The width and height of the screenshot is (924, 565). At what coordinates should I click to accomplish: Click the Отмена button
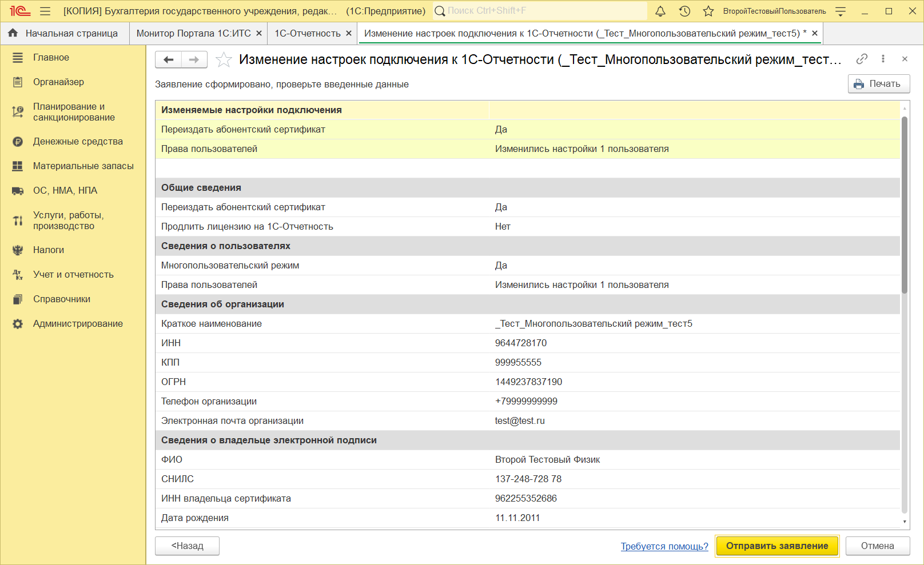[878, 546]
